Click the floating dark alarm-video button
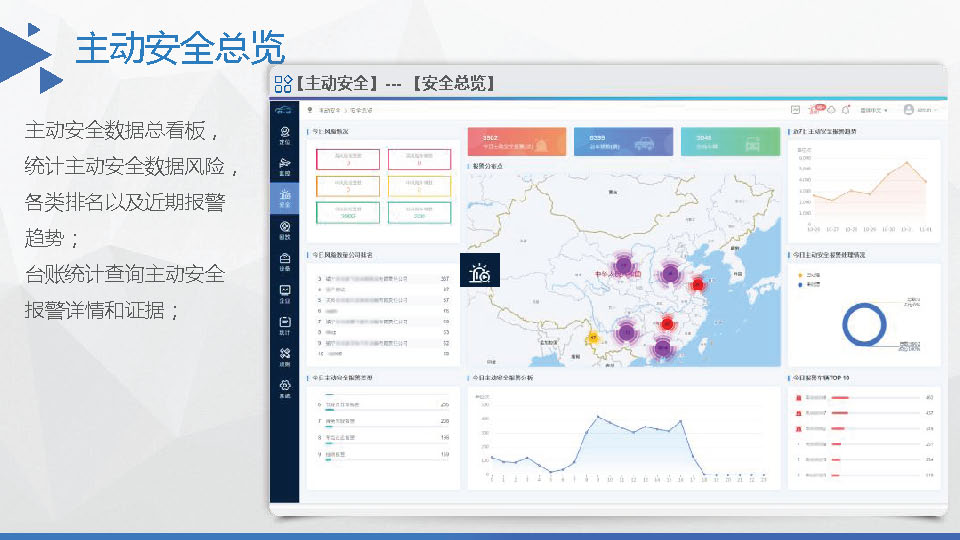This screenshot has height=540, width=960. click(x=480, y=270)
